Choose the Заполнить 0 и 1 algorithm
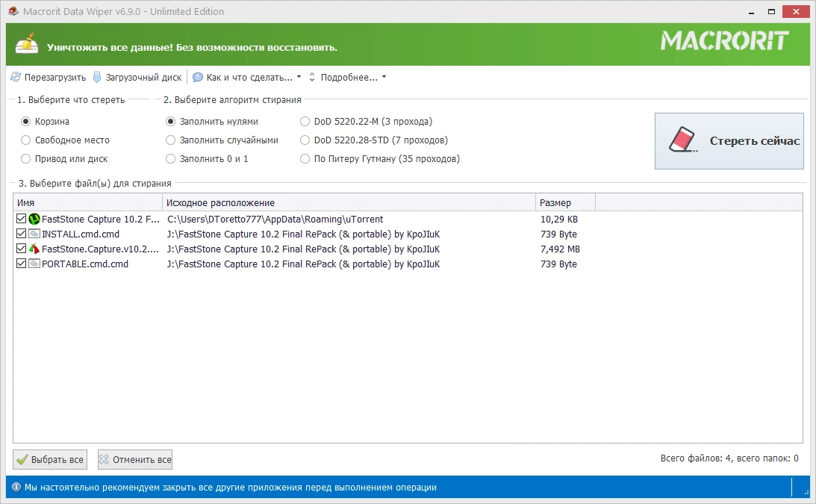This screenshot has width=816, height=504. pos(170,159)
